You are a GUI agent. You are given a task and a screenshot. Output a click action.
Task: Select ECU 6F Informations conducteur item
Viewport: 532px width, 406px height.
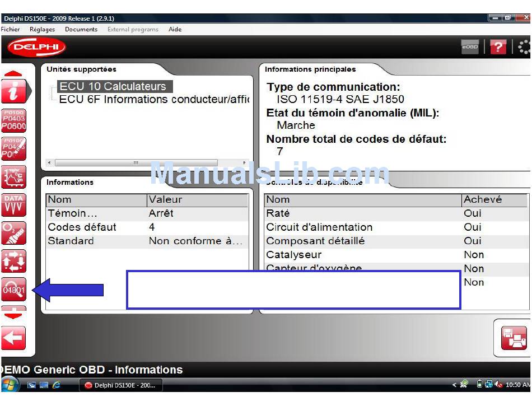(153, 100)
